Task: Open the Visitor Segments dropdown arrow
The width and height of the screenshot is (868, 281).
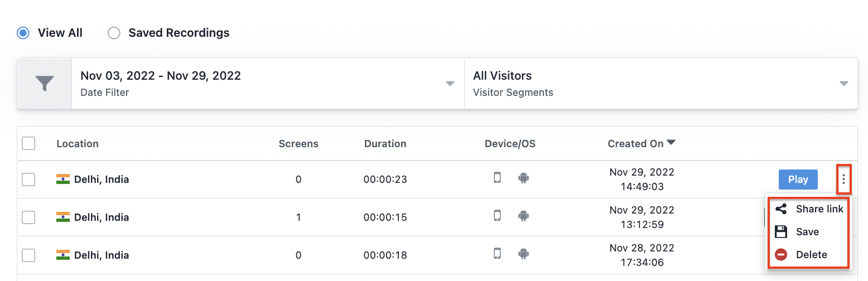Action: 844,84
